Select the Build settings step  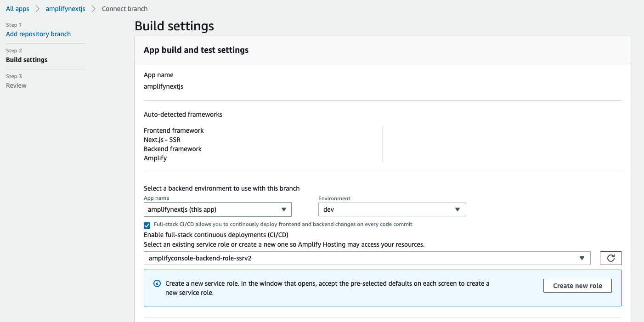[x=27, y=60]
